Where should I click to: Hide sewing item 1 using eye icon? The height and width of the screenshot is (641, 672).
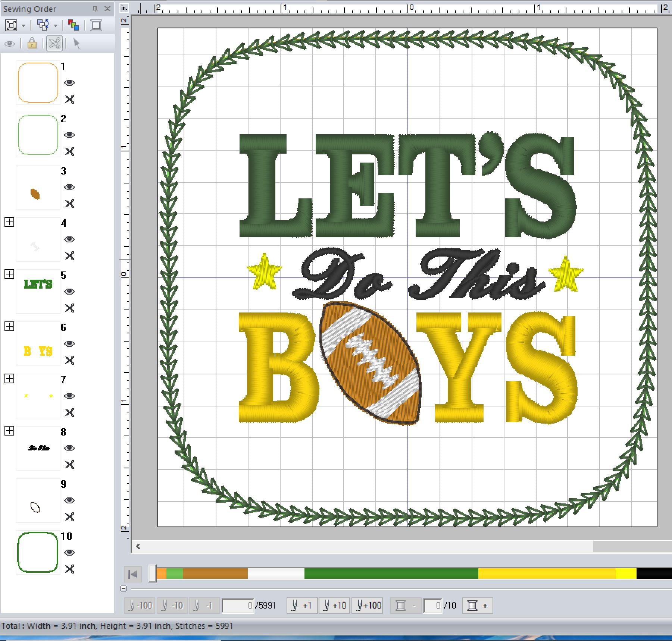point(69,83)
